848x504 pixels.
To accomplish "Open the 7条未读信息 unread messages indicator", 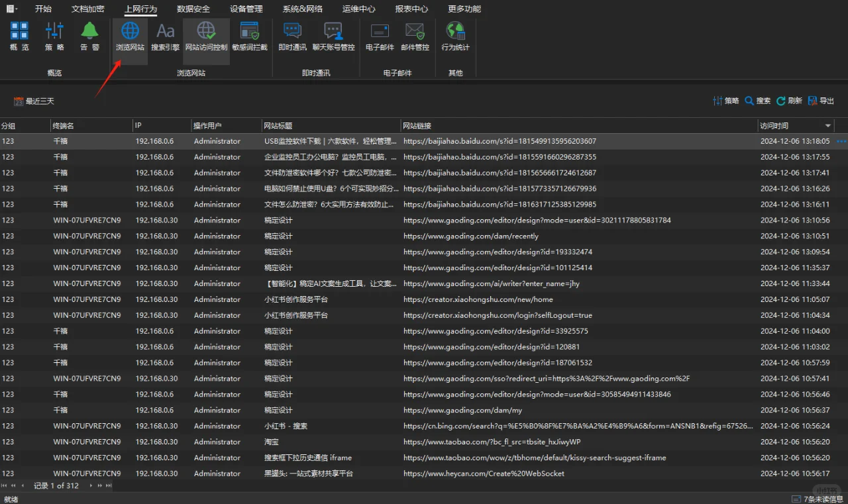I will click(818, 499).
